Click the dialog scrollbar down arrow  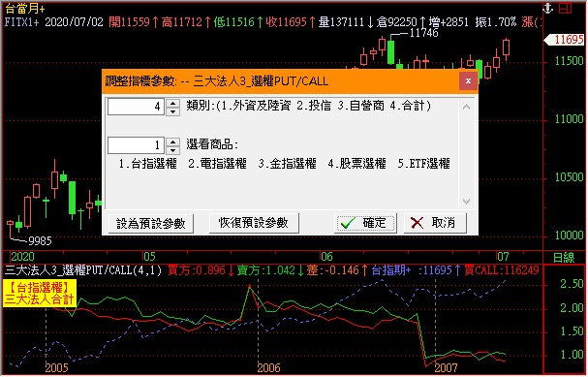pos(466,201)
